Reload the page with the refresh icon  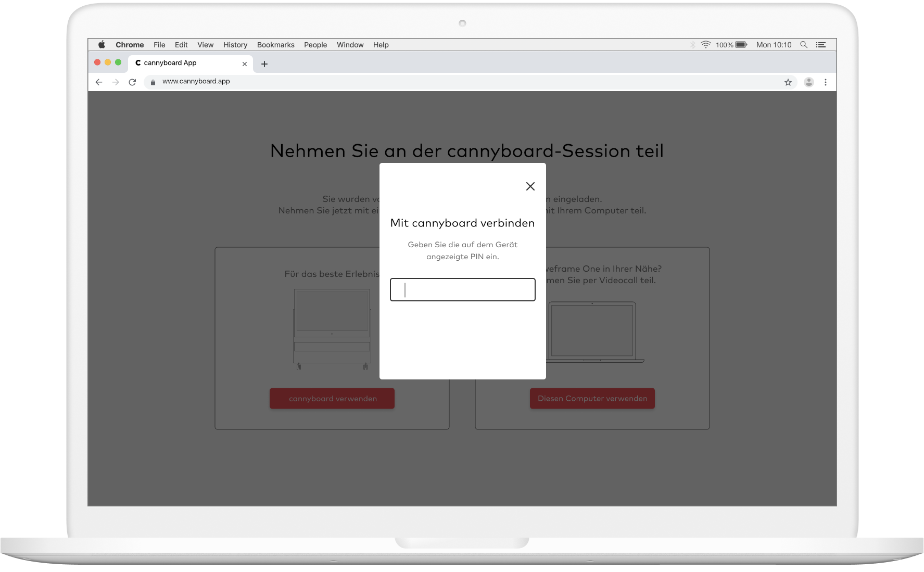coord(132,82)
